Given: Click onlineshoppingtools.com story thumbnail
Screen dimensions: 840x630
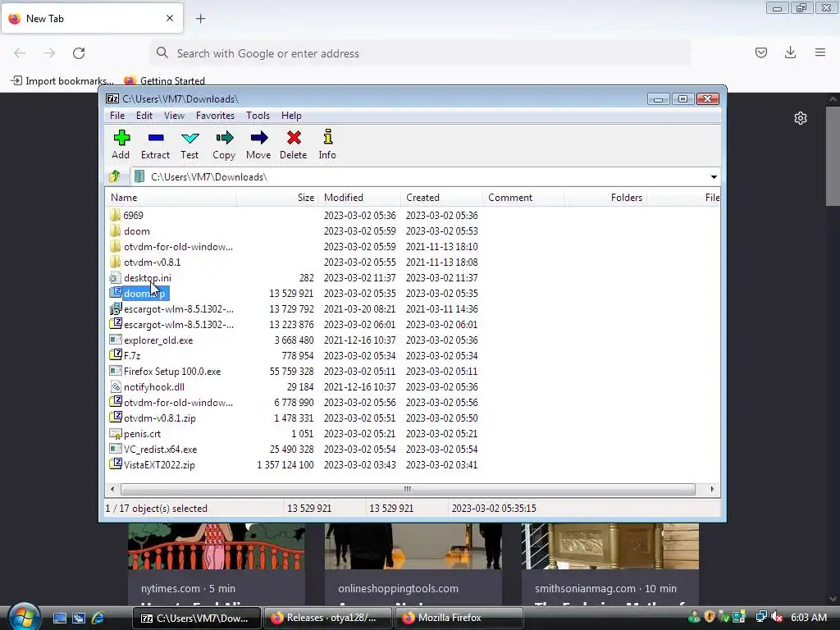Looking at the screenshot, I should click(413, 546).
